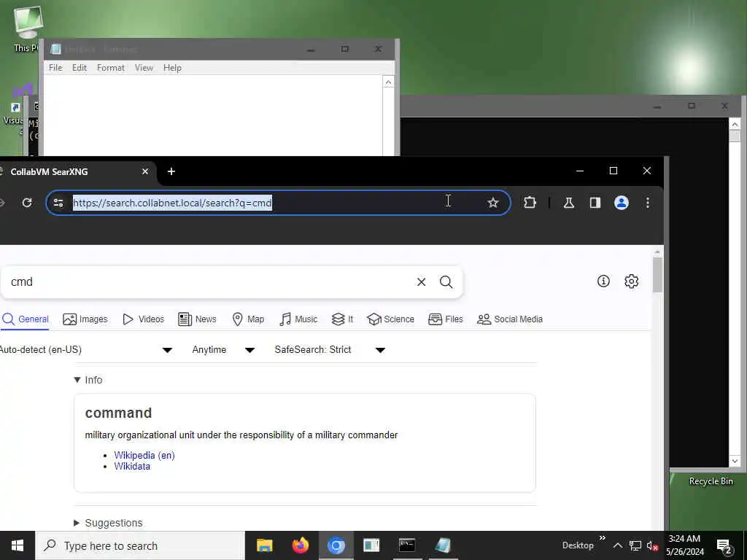Switch to Music search category
This screenshot has width=747, height=560.
point(298,319)
